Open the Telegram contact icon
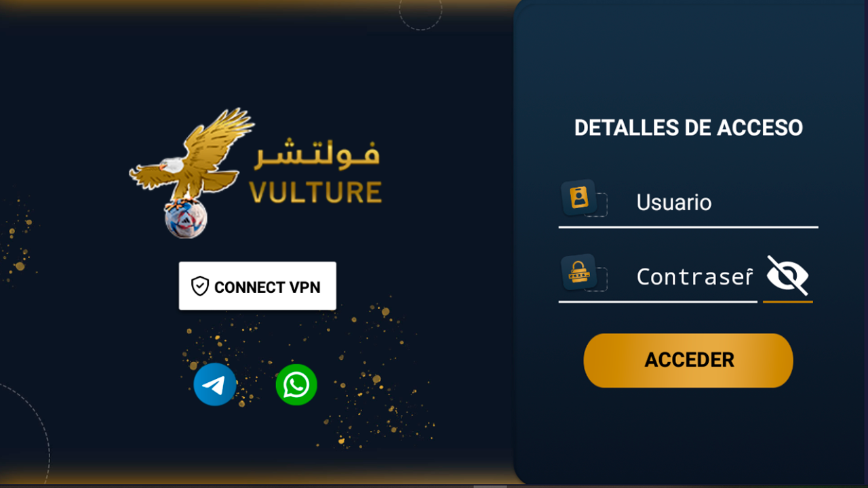Viewport: 868px width, 488px height. point(215,385)
